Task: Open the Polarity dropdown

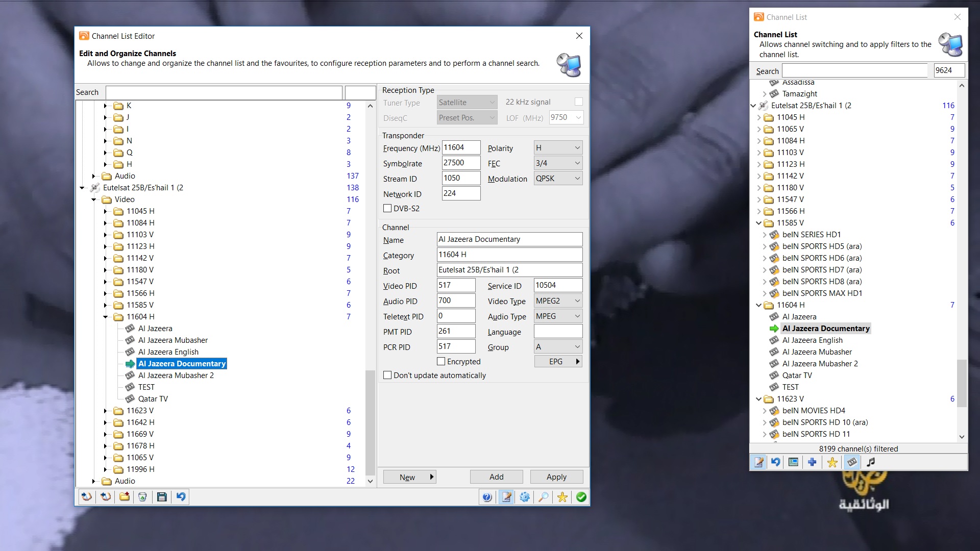Action: tap(558, 148)
